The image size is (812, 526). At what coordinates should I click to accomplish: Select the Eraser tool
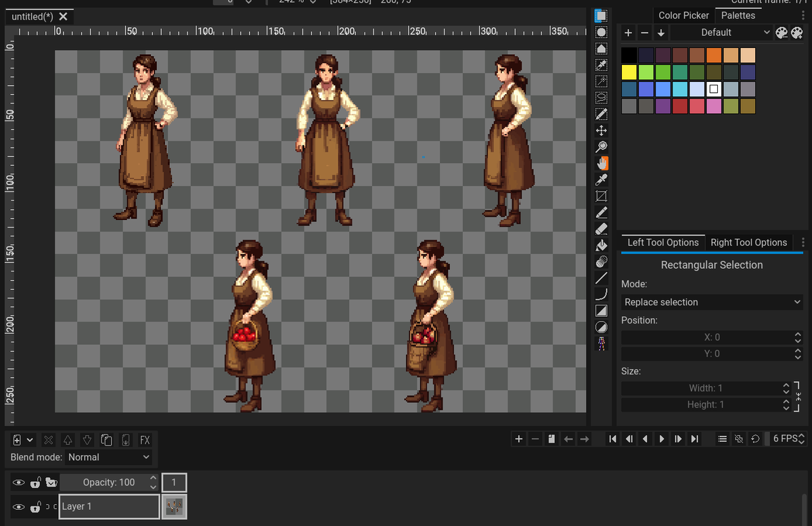[601, 229]
